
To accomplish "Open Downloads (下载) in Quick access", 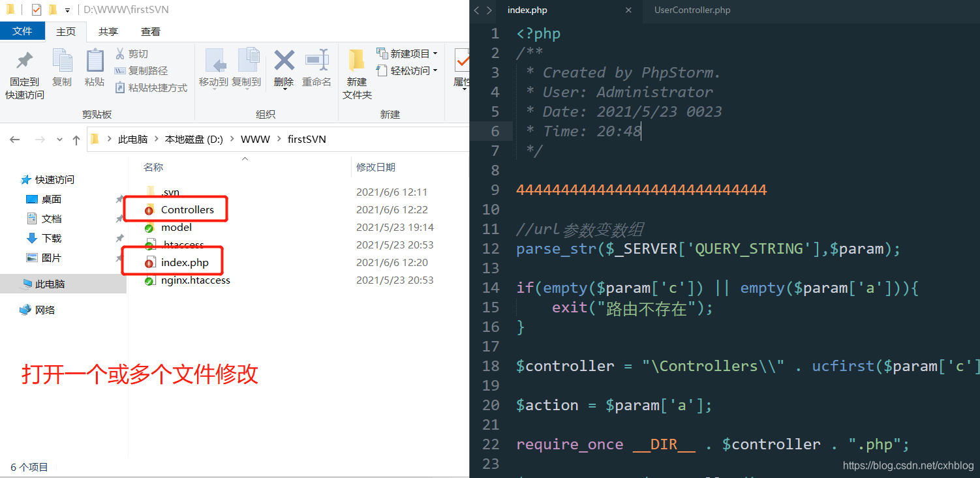I will 44,239.
